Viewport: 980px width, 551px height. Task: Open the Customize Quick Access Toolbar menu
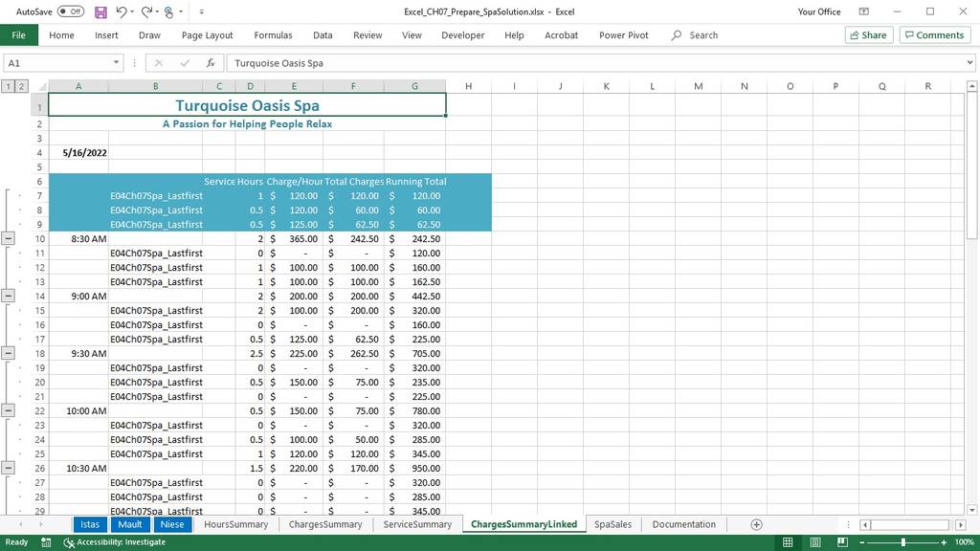[x=201, y=11]
